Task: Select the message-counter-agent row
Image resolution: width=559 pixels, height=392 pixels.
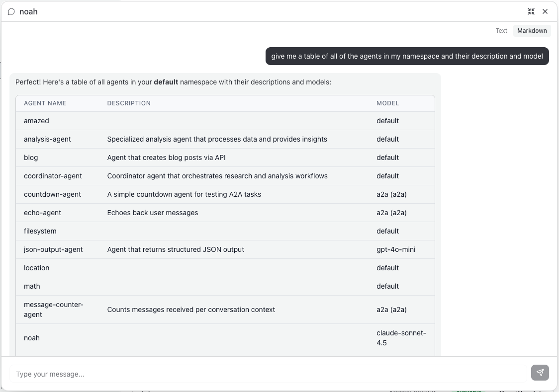Action: pos(224,309)
